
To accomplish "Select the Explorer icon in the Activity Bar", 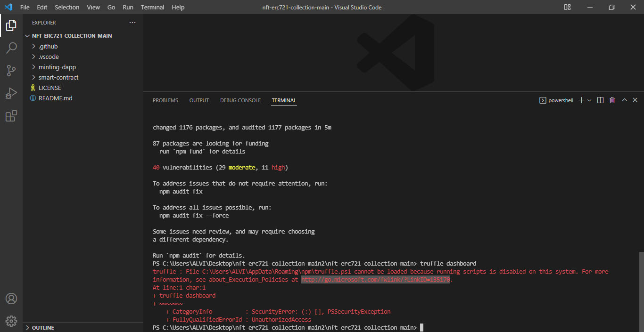I will (x=11, y=25).
